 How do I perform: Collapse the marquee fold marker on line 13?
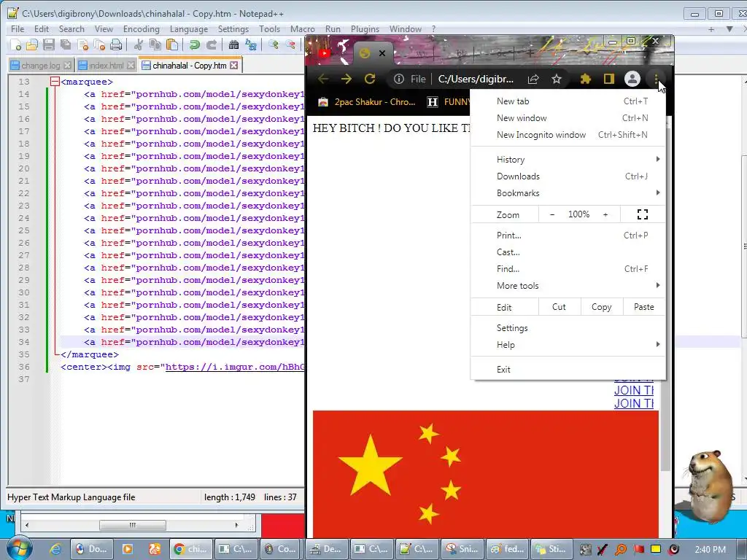pos(55,82)
